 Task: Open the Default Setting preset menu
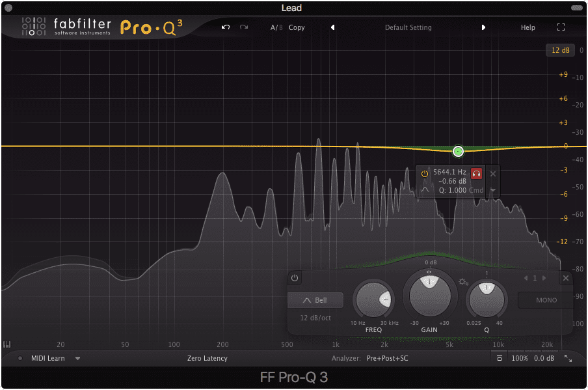(408, 27)
